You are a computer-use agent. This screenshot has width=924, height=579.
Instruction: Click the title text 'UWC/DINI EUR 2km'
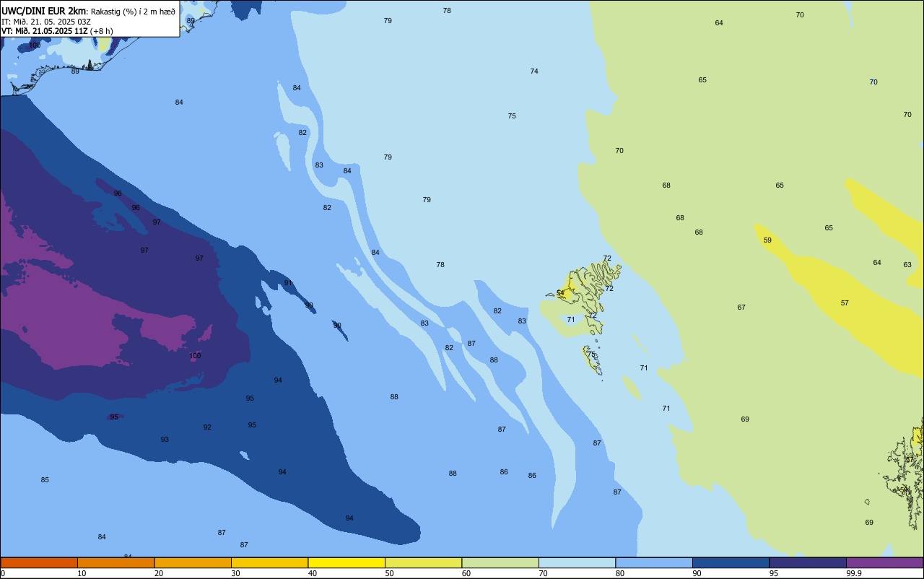click(x=43, y=11)
